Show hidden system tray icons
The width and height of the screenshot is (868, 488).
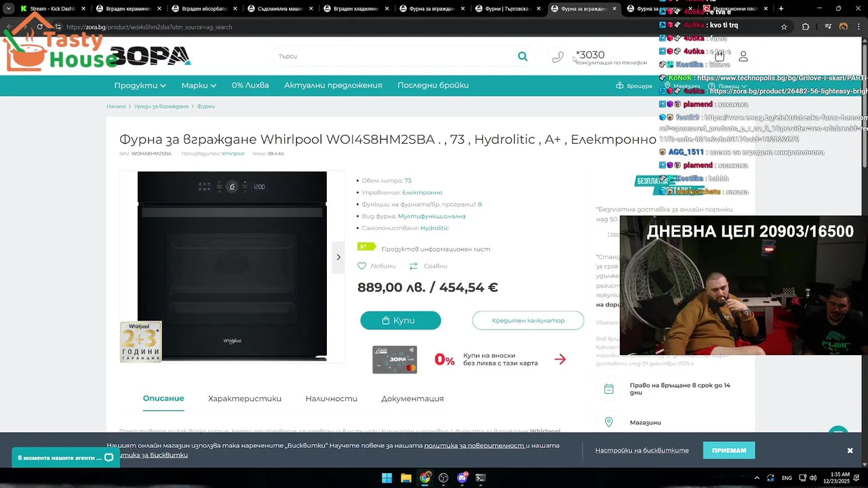click(757, 478)
